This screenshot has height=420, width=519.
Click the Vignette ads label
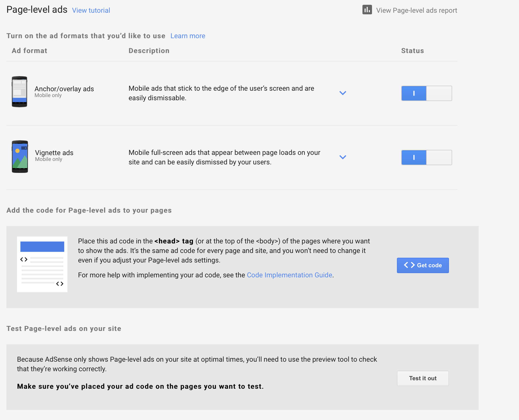pyautogui.click(x=54, y=153)
